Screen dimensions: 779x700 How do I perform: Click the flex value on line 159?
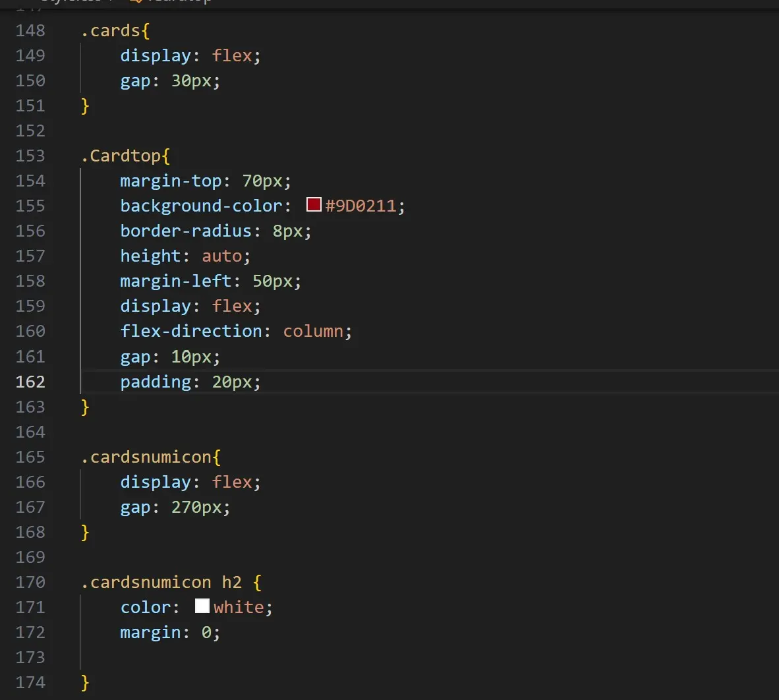(231, 306)
